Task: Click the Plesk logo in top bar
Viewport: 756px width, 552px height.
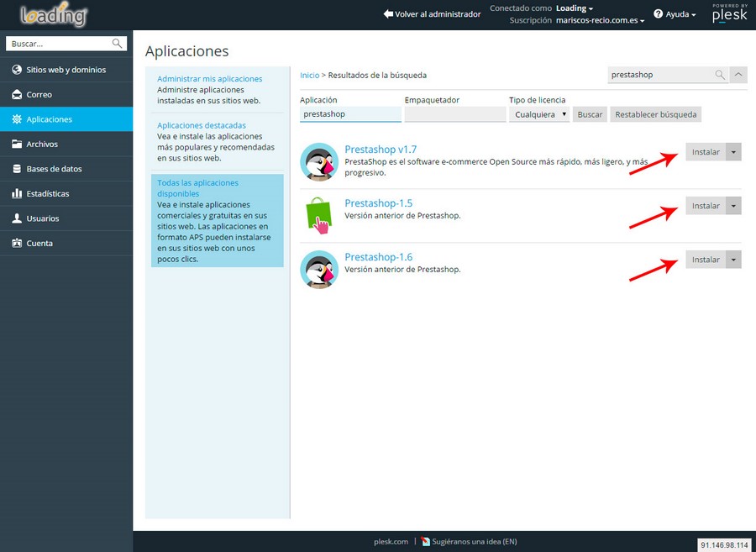Action: [x=730, y=13]
